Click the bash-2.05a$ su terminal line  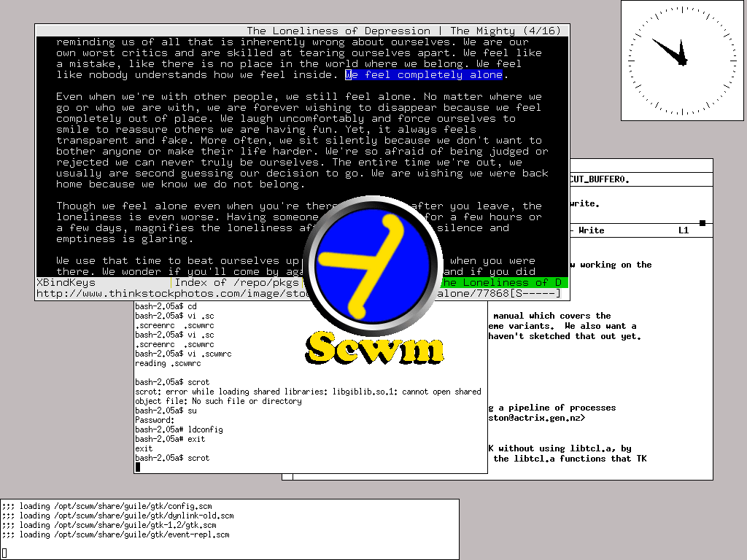pyautogui.click(x=166, y=411)
